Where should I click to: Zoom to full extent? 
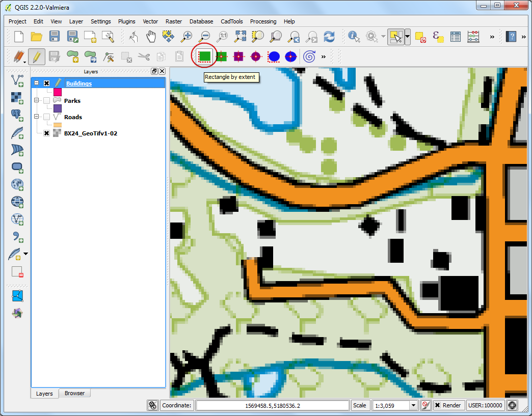240,36
